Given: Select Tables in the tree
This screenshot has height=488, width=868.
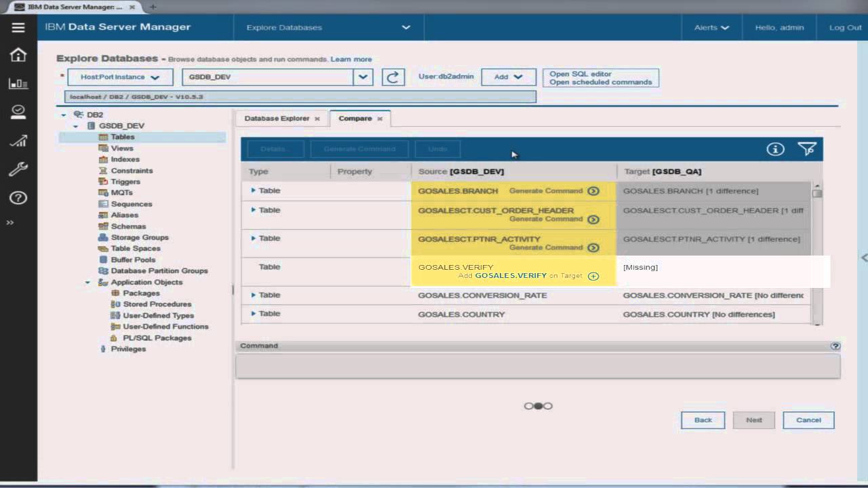Looking at the screenshot, I should pyautogui.click(x=122, y=137).
